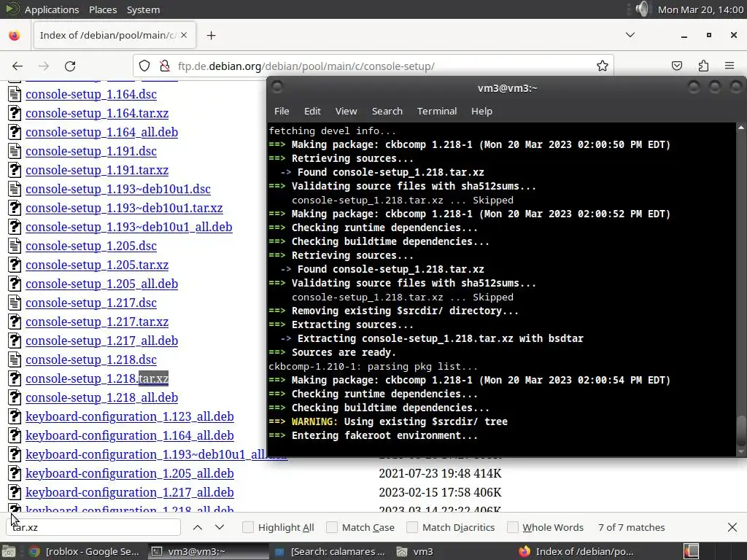Open console-setup_1.164_all.deb link
Screen dimensions: 747x560
(101, 133)
